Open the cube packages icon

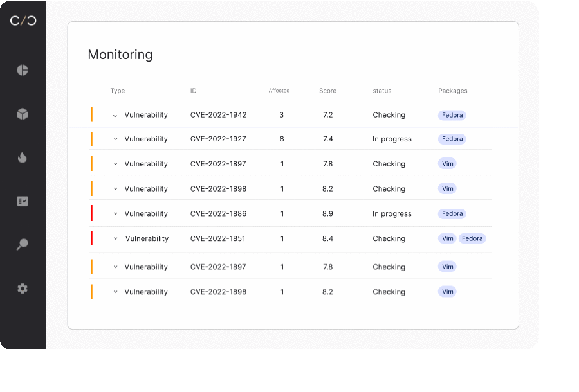coord(23,114)
